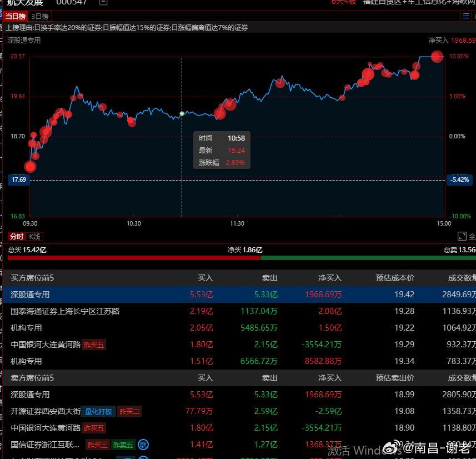476x459 pixels.
Task: Click the blue 联 badge on 国信证券 row
Action: (143, 445)
